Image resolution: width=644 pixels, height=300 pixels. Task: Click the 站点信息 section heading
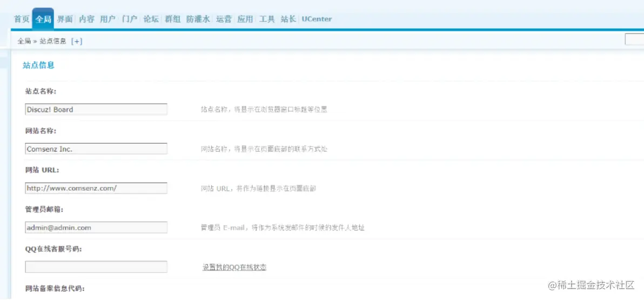coord(38,65)
